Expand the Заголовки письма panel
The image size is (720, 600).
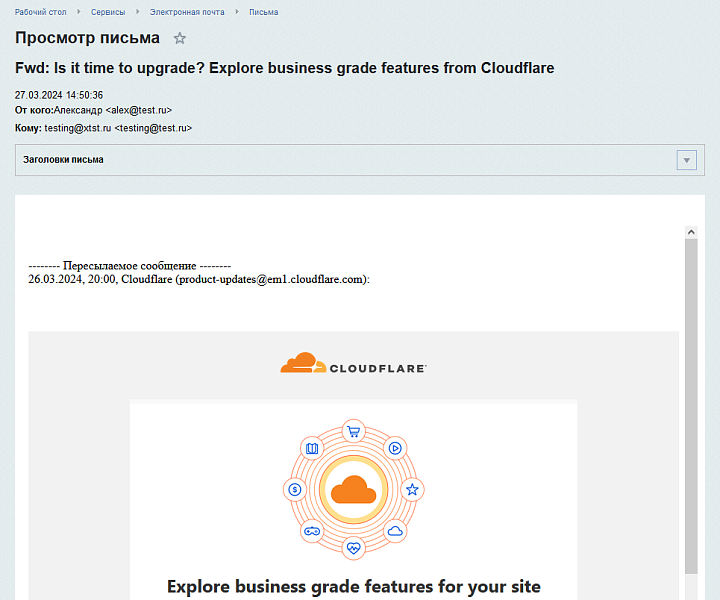click(686, 160)
